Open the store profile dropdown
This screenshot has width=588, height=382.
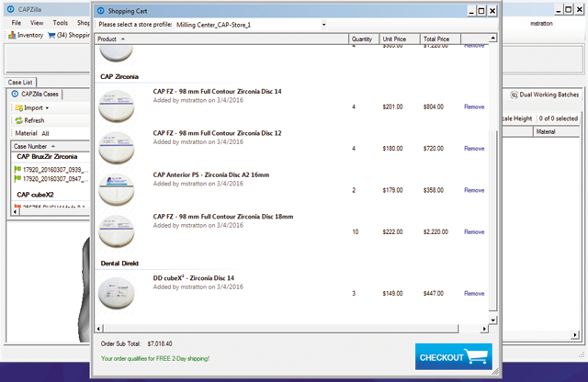pos(323,25)
